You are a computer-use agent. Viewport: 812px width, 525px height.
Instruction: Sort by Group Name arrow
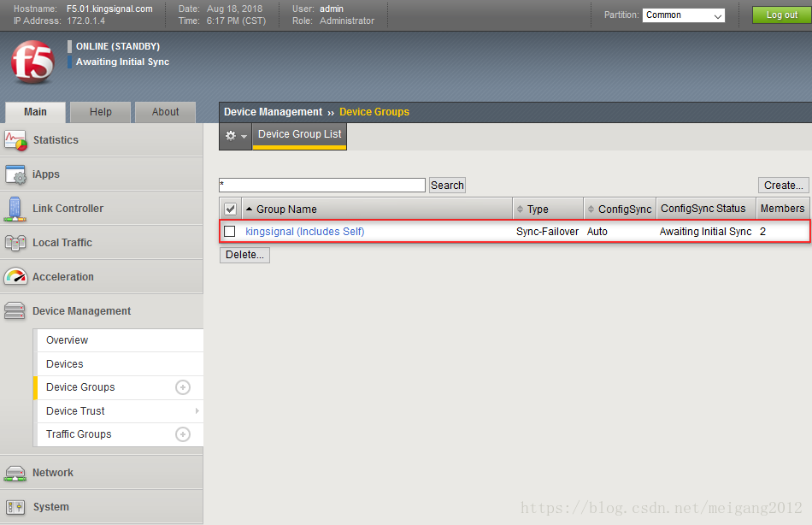tap(249, 209)
